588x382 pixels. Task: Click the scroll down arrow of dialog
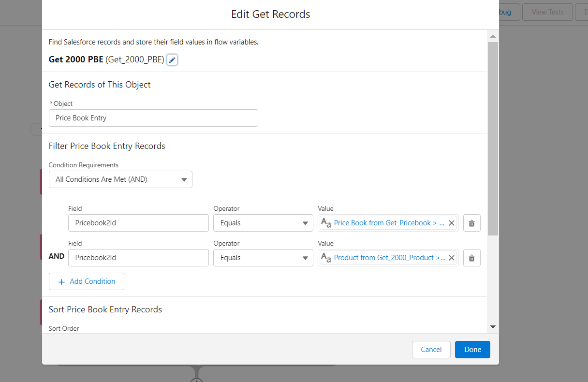pyautogui.click(x=493, y=327)
